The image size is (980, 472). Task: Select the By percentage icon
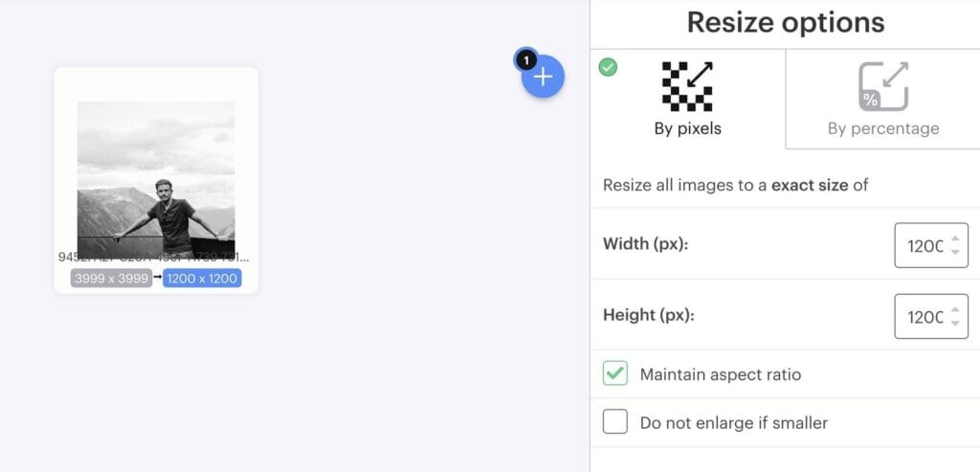pyautogui.click(x=883, y=86)
